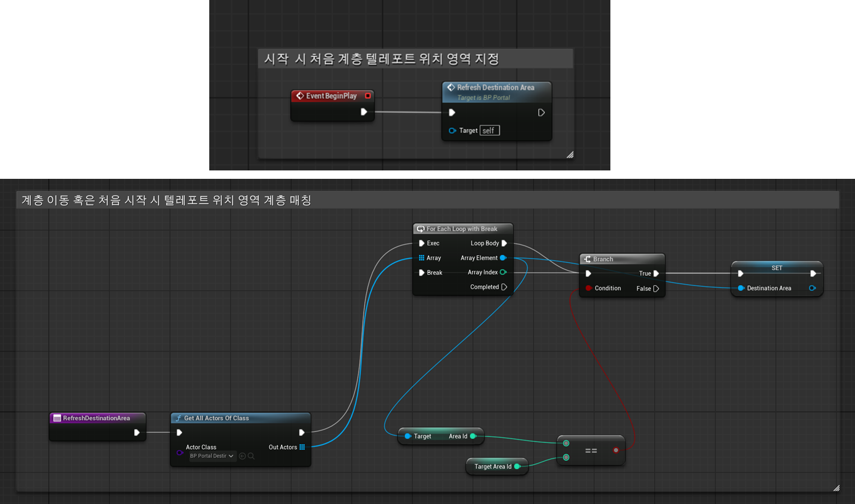Click the magnifier browse icon beside class dropdown

[x=251, y=456]
